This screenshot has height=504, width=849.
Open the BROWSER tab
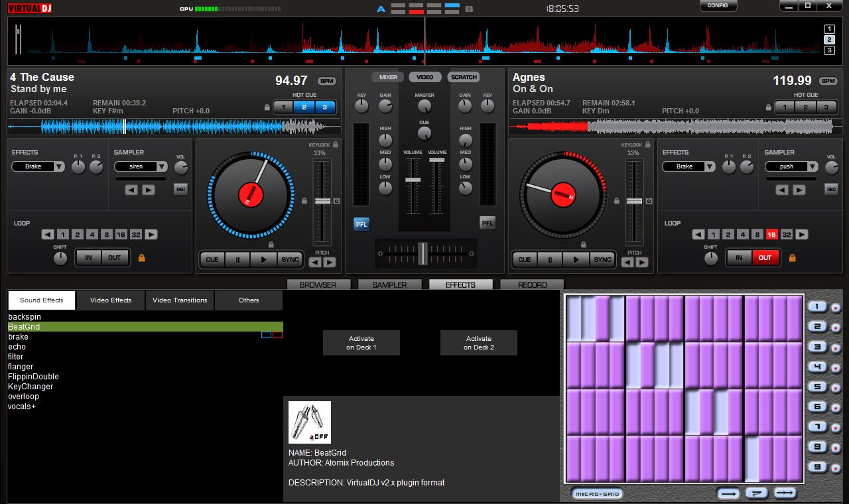318,284
